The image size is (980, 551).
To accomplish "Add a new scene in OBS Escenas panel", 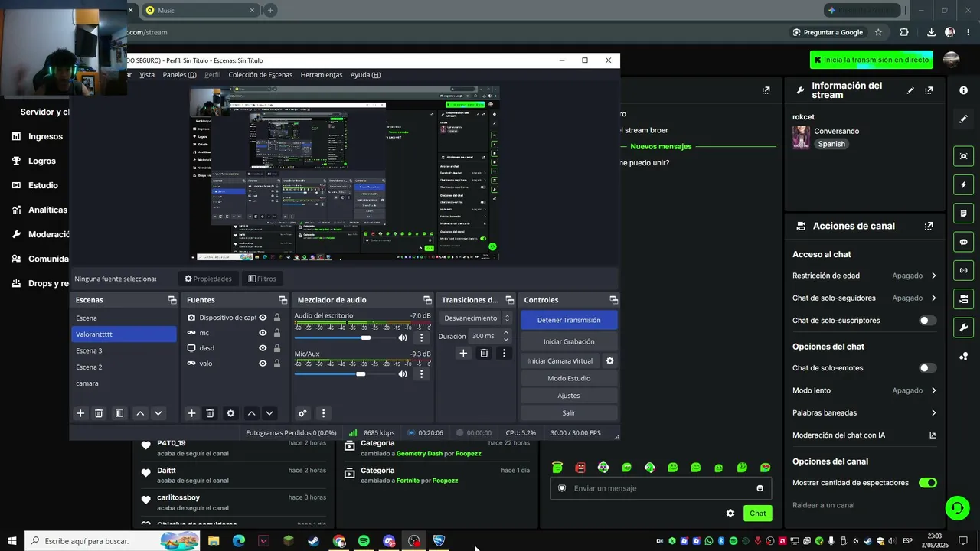I will point(80,413).
